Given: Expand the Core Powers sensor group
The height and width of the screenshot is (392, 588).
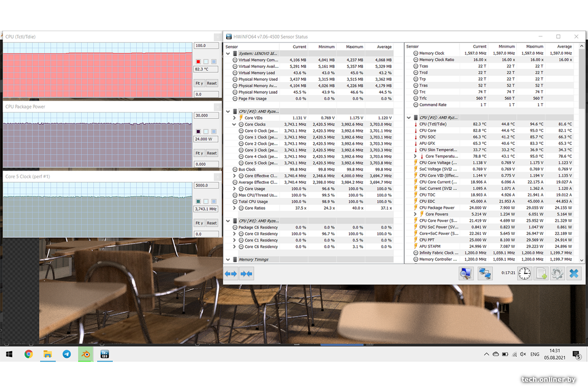Looking at the screenshot, I should tap(415, 214).
